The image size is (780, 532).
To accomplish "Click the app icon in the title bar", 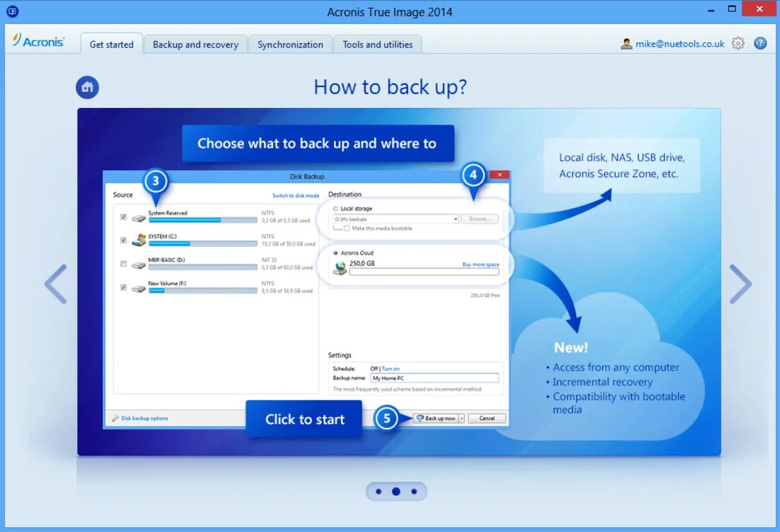I will pos(12,11).
